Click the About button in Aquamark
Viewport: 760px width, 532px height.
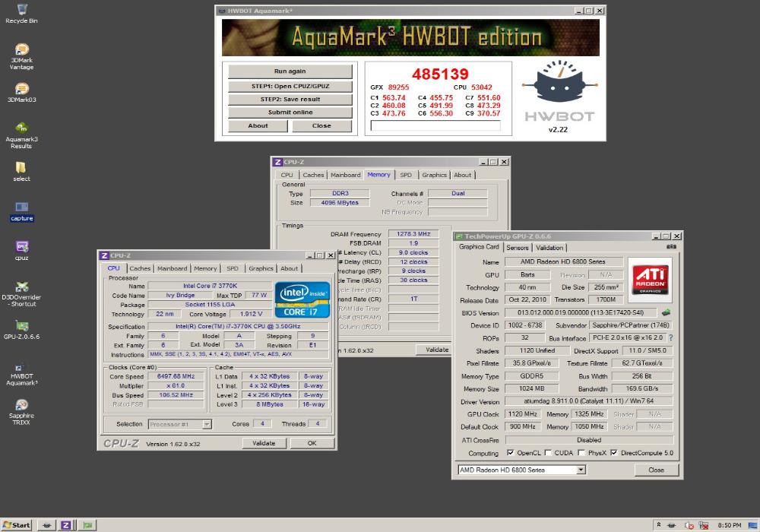tap(258, 126)
